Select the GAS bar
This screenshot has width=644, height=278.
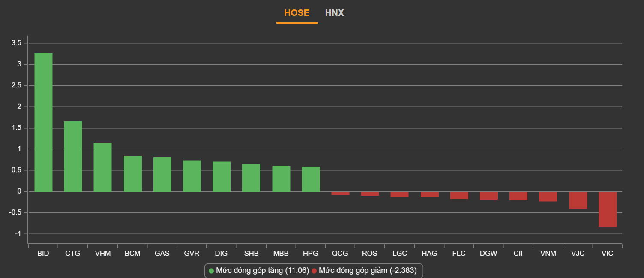(x=162, y=174)
